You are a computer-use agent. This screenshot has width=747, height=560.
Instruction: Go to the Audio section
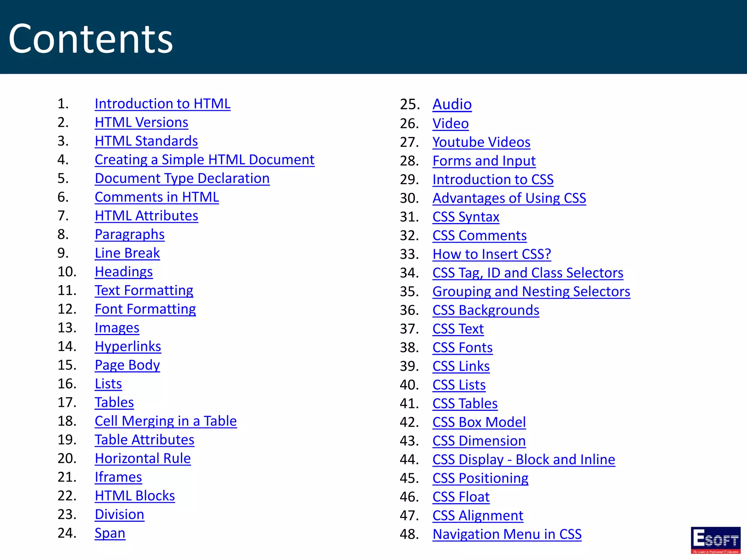452,105
